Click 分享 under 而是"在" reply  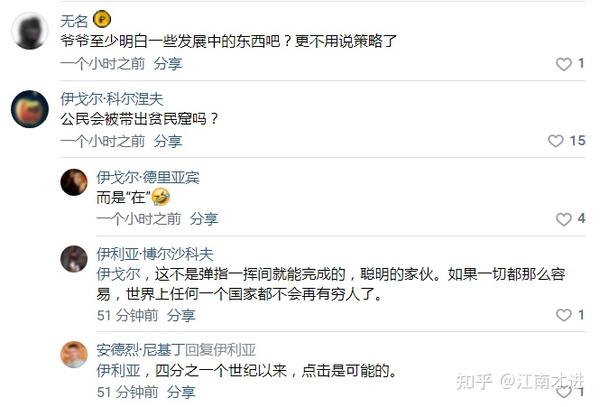point(204,219)
